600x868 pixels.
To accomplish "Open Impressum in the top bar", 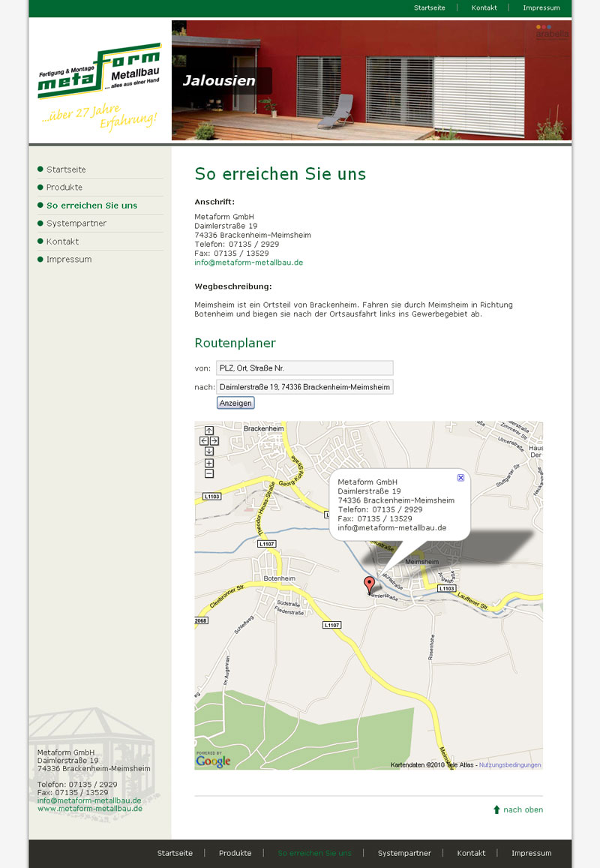I will tap(541, 8).
